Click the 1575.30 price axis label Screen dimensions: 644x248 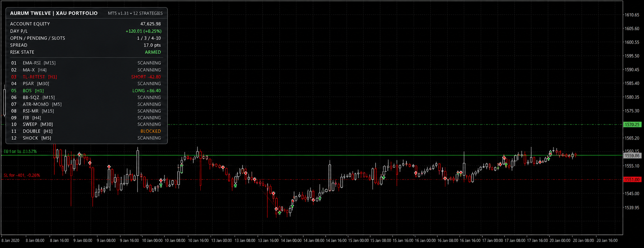(x=632, y=111)
